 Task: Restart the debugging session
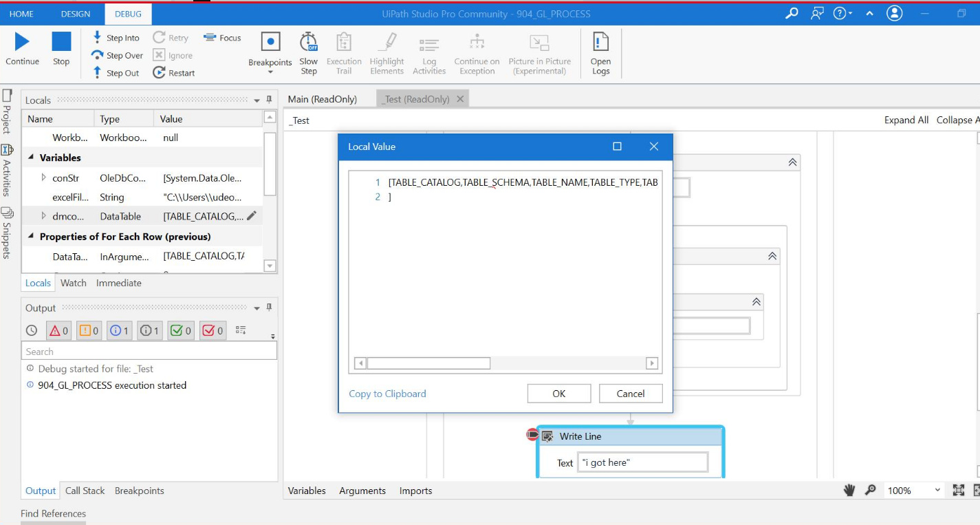[173, 73]
